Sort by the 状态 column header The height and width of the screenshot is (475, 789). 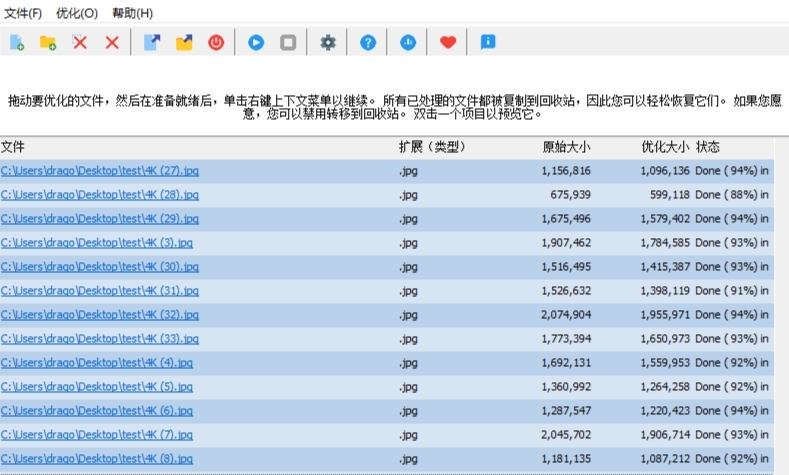(707, 147)
